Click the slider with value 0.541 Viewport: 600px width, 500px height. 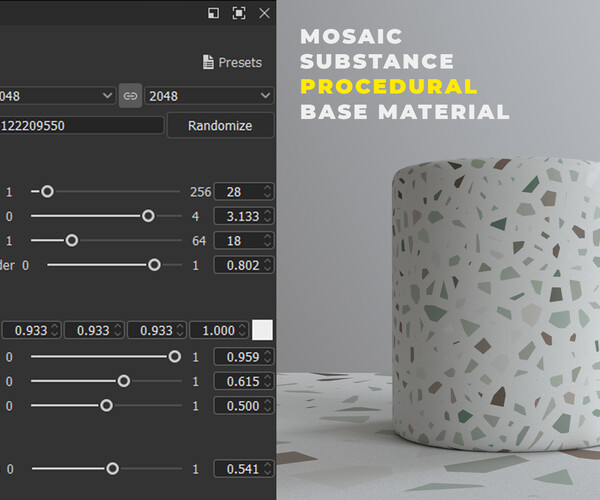[106, 469]
